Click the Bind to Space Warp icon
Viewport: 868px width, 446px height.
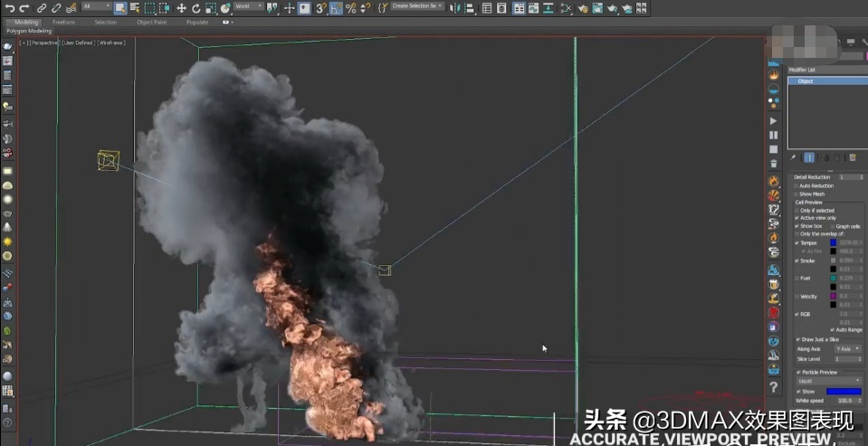pyautogui.click(x=71, y=8)
